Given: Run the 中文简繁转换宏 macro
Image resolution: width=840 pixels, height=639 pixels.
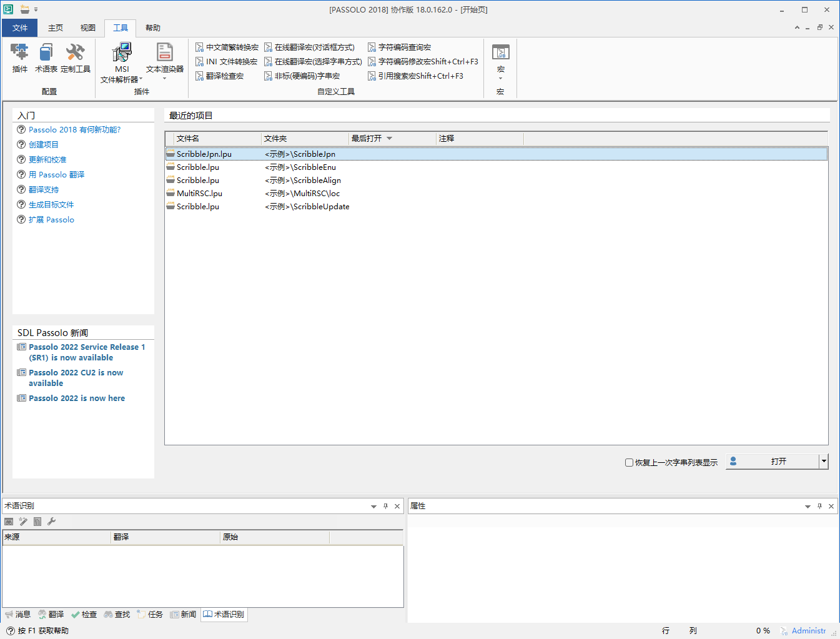Looking at the screenshot, I should (x=227, y=47).
